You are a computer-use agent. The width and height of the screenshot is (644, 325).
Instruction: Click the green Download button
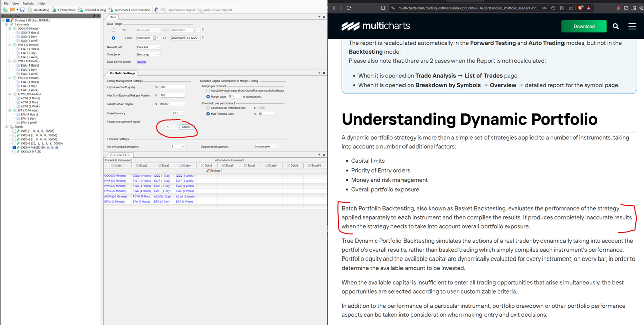584,26
